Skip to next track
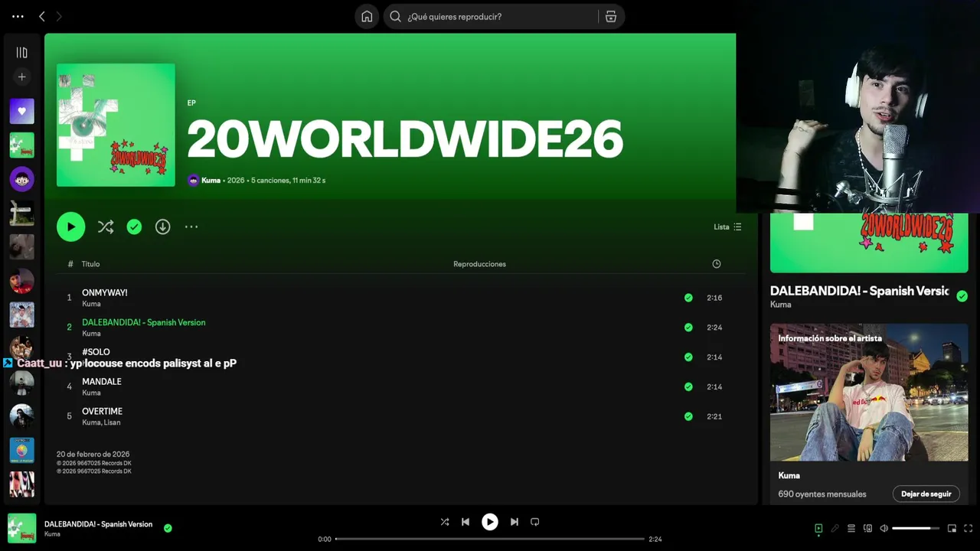Viewport: 980px width, 551px height. [514, 522]
